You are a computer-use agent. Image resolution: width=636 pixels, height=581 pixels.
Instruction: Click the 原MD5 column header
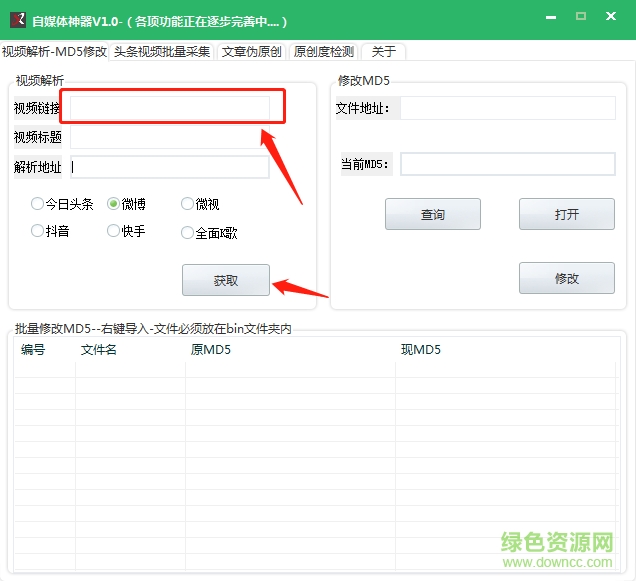[x=212, y=350]
